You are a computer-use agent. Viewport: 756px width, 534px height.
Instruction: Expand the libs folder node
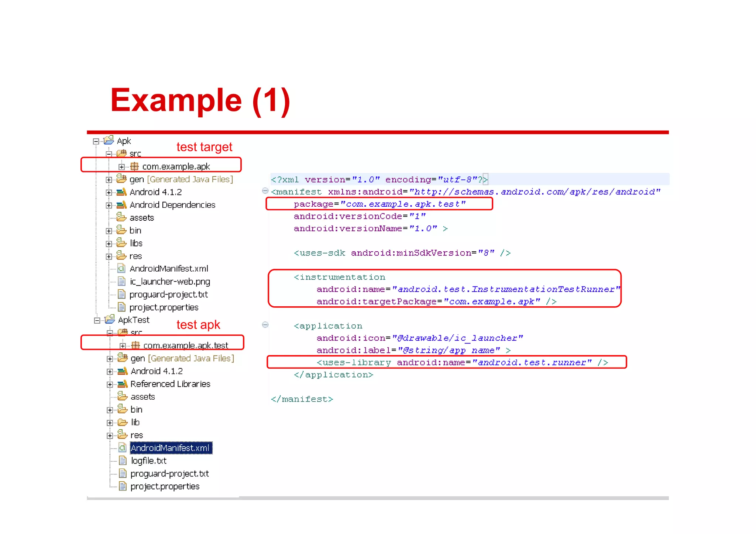[109, 244]
